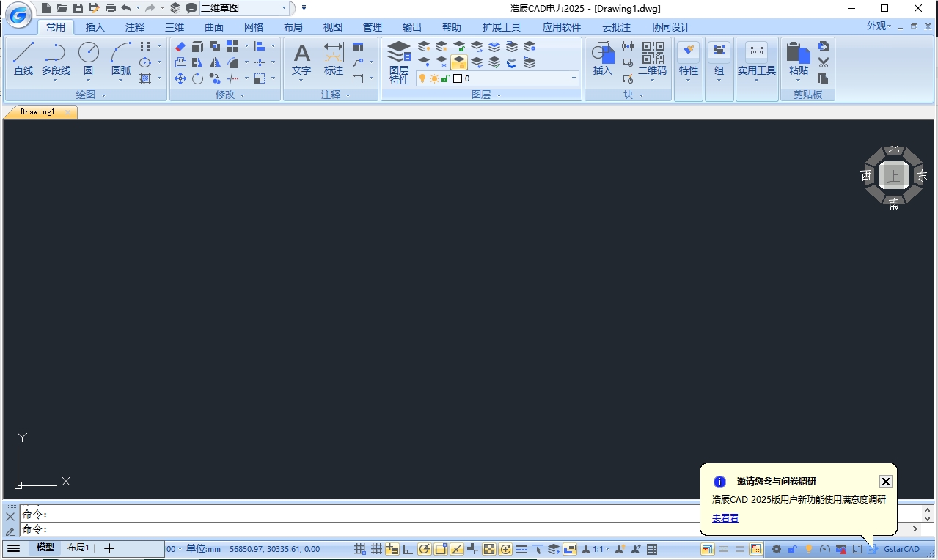This screenshot has width=938, height=560.
Task: Open Layer Properties (图层特性) manager
Action: pyautogui.click(x=399, y=62)
